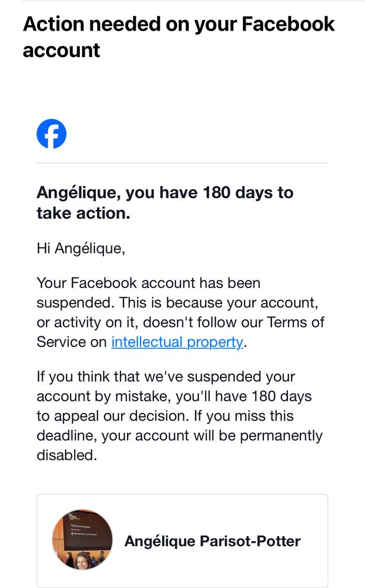Open Angélique's circular profile picture thumbnail

82,539
